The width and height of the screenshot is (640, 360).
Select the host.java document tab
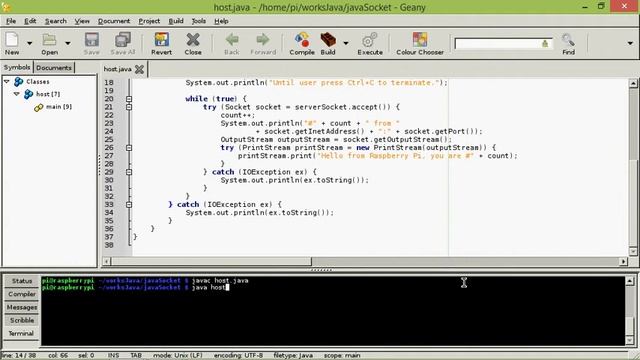(118, 69)
